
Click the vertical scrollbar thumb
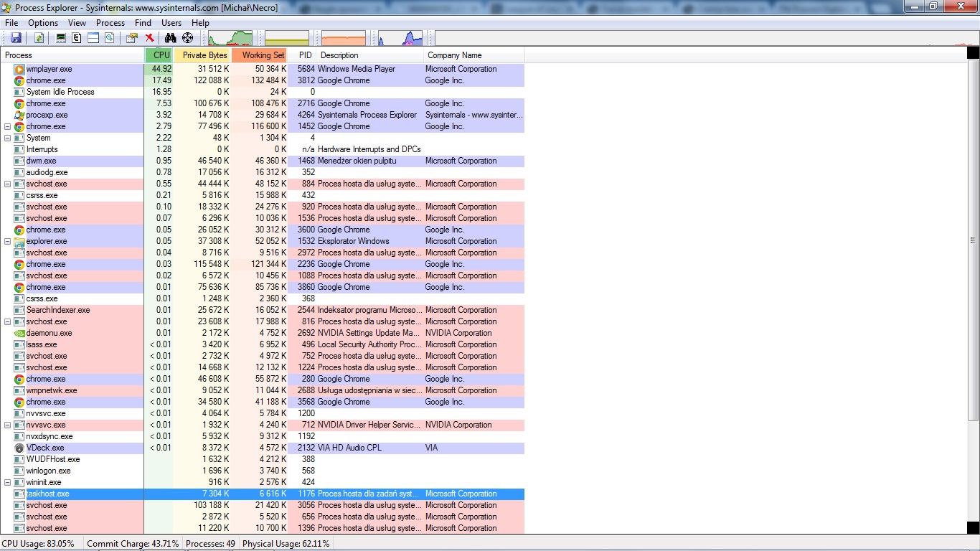point(974,240)
